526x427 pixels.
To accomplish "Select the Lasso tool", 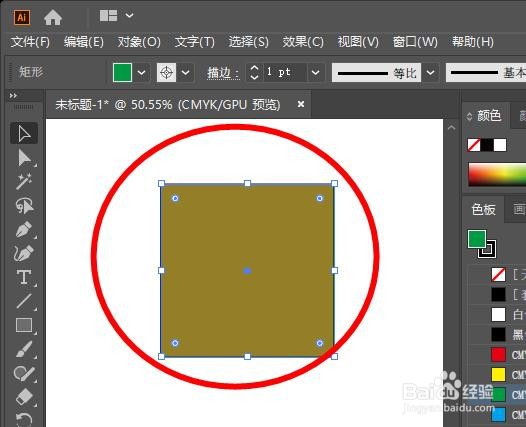I will click(x=24, y=205).
